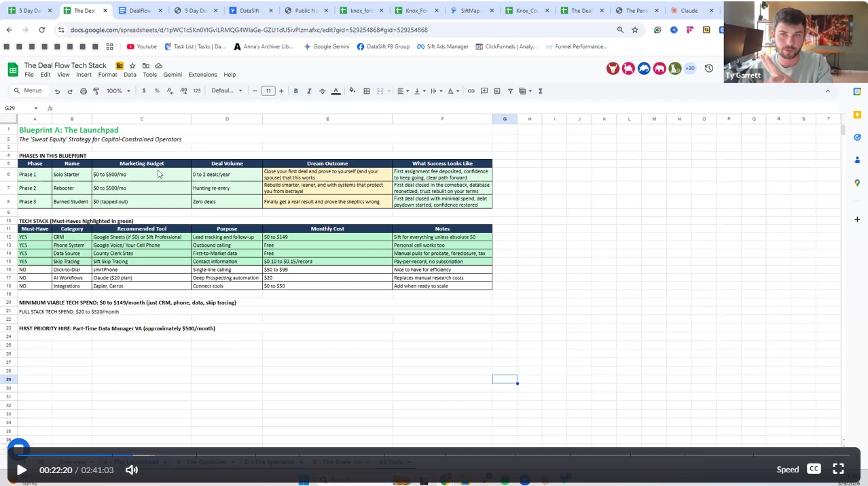Redo the last edit in toolbar
The image size is (868, 486).
click(x=69, y=91)
